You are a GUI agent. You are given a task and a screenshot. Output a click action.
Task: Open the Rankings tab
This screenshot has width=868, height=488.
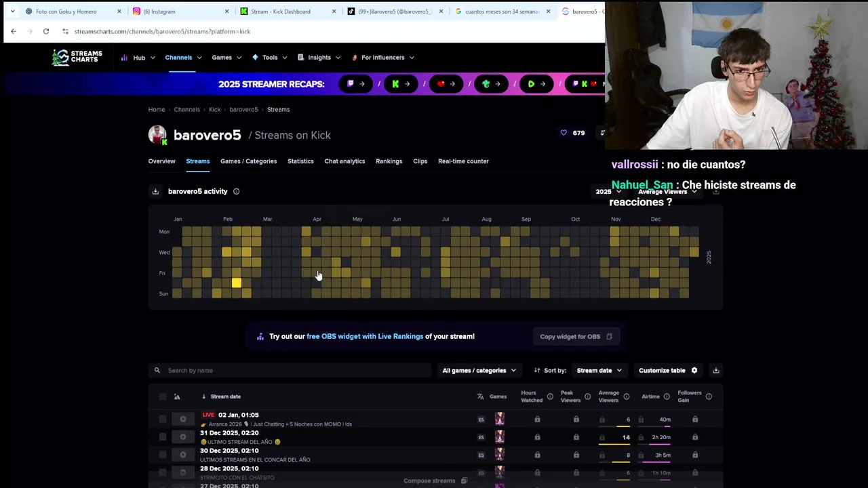coord(389,161)
